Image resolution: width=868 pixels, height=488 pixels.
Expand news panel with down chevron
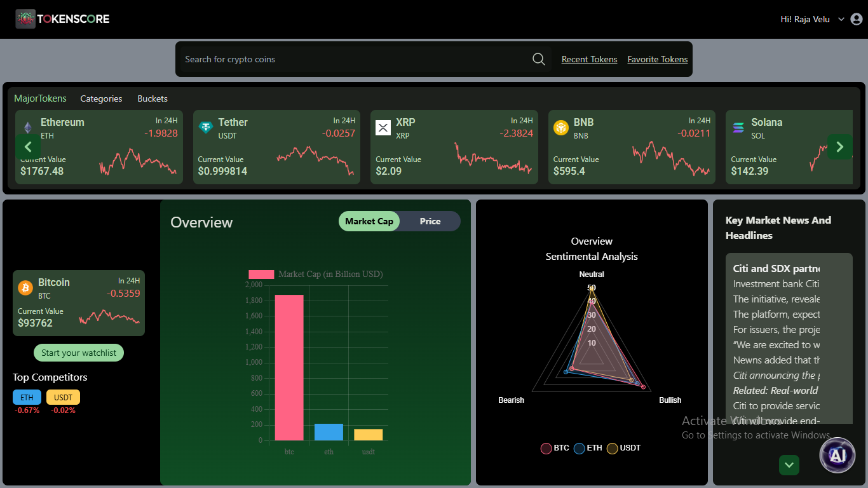click(789, 465)
